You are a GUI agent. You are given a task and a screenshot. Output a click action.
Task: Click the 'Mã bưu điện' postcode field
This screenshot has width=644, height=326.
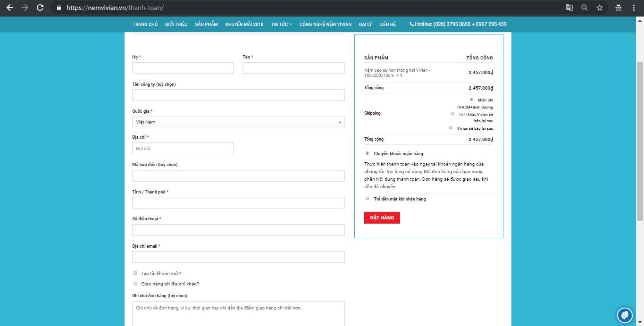[238, 176]
